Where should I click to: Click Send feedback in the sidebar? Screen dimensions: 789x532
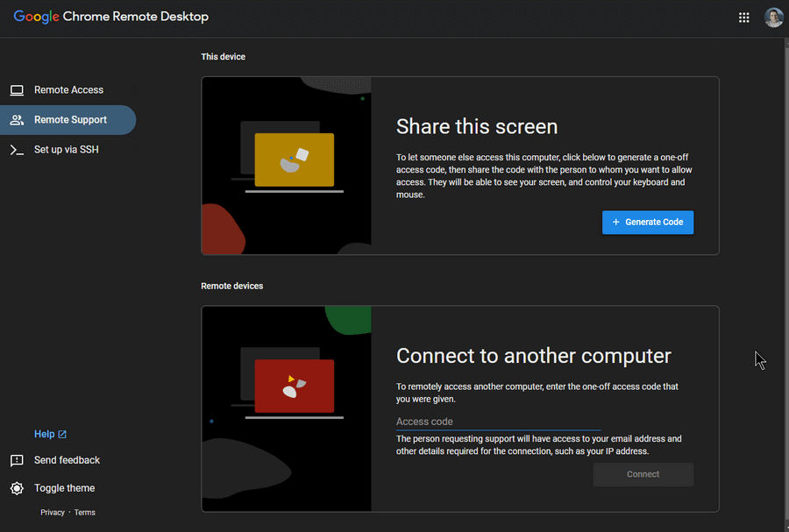[55, 460]
